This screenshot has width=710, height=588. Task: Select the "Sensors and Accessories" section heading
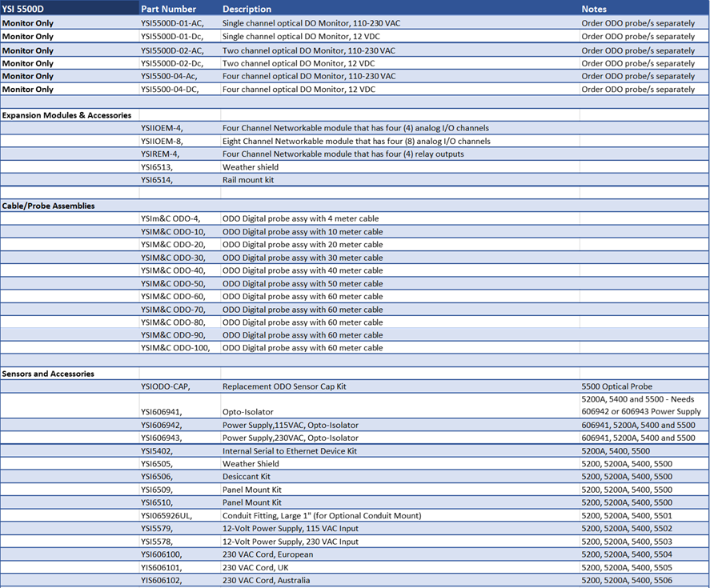pyautogui.click(x=48, y=374)
